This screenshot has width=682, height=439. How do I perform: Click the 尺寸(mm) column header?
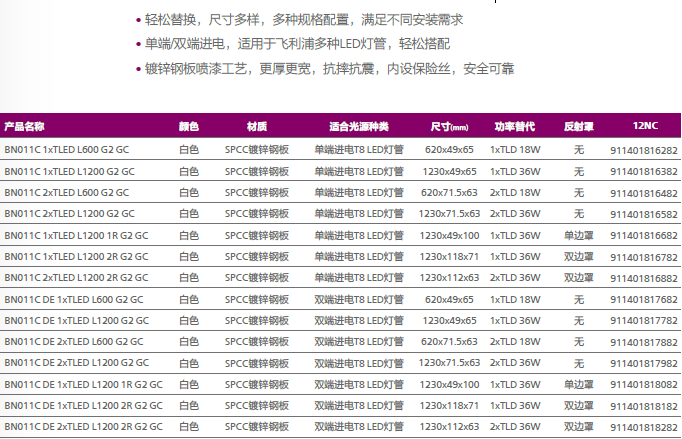(x=449, y=127)
